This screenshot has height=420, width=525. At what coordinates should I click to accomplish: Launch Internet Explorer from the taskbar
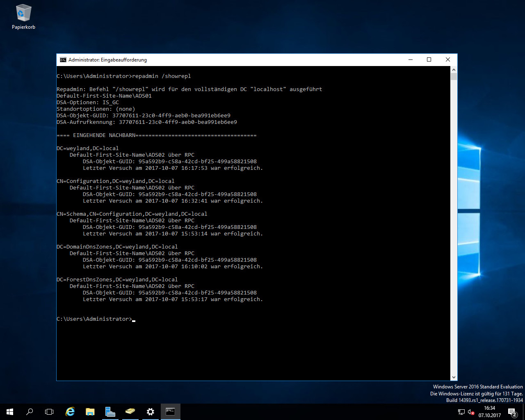[70, 412]
